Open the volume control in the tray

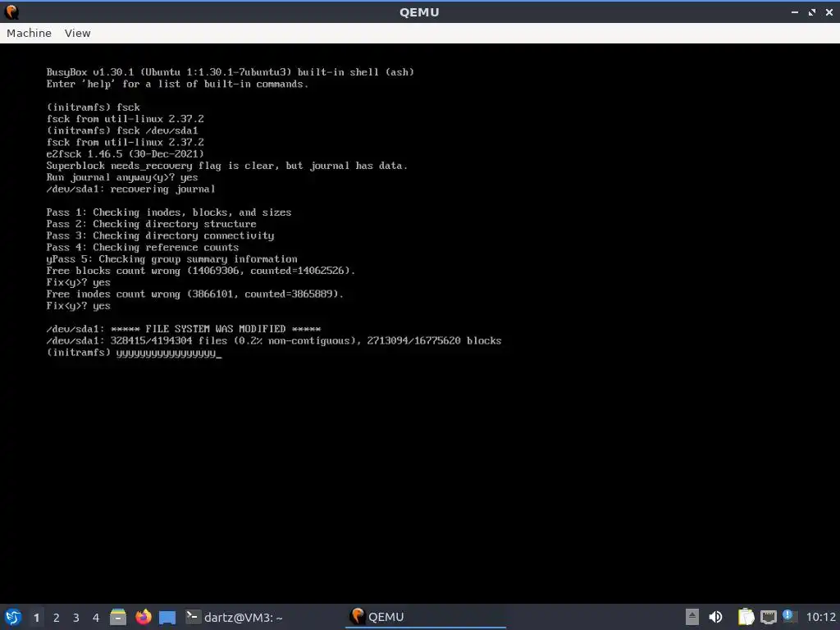(715, 617)
